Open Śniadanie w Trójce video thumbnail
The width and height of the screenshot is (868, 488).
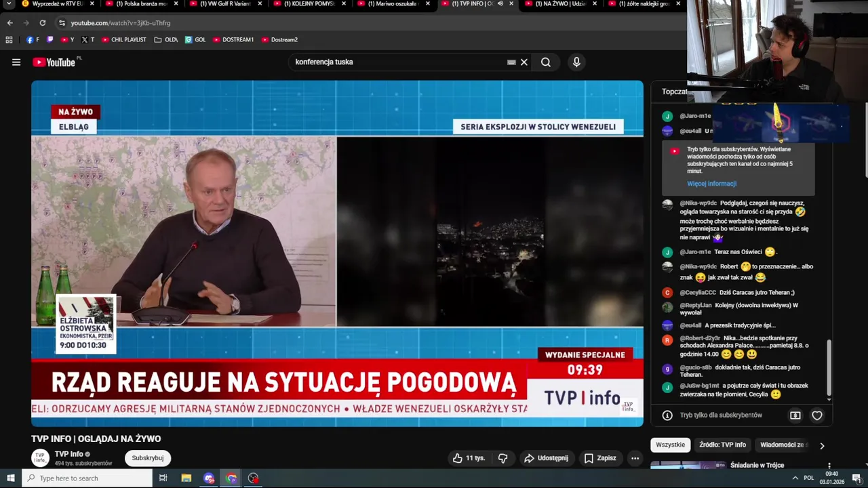coord(688,465)
